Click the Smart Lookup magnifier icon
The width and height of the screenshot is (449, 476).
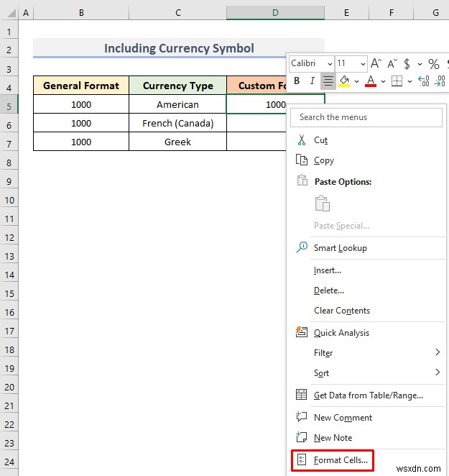(x=302, y=247)
